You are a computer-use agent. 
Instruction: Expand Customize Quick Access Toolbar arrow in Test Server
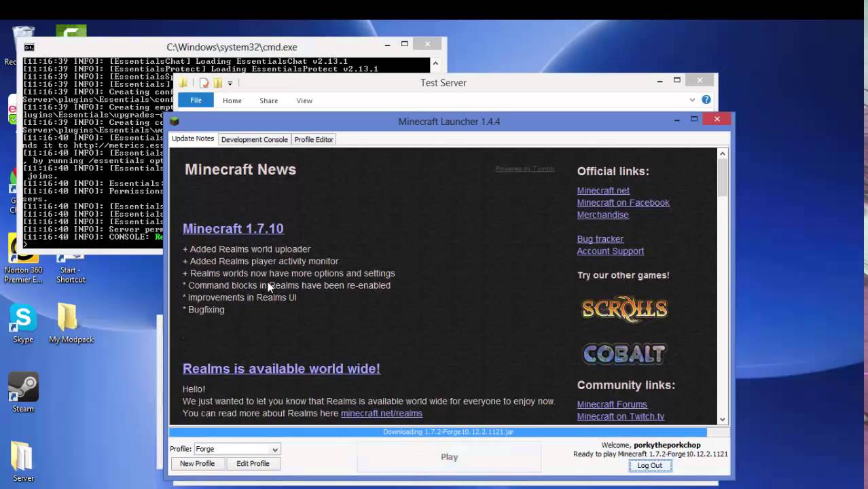[x=230, y=84]
